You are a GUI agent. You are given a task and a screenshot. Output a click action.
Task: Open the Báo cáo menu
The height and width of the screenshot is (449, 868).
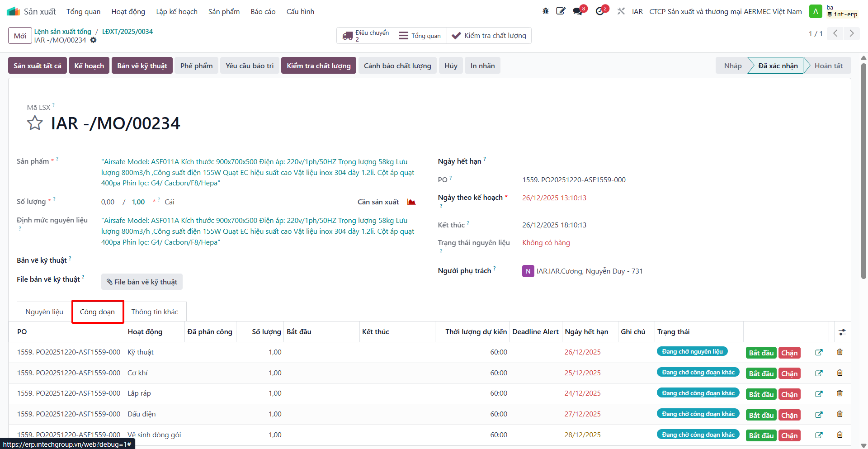263,11
